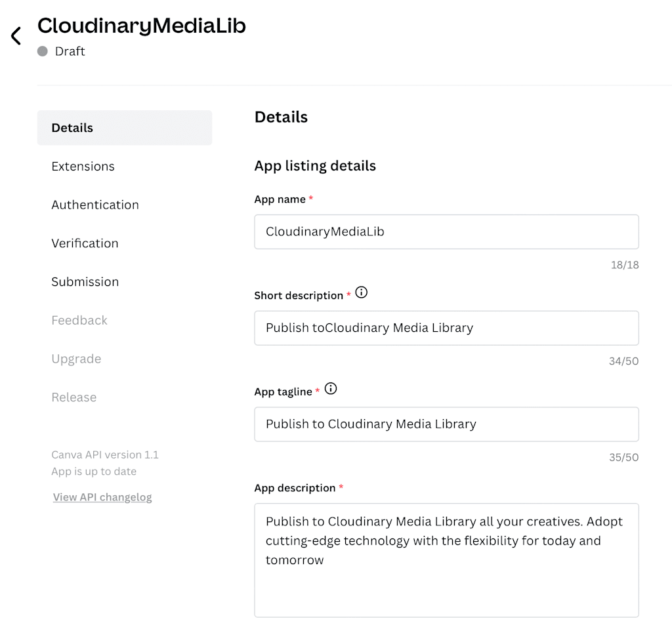672x629 pixels.
Task: Open the Extensions section
Action: (x=83, y=167)
